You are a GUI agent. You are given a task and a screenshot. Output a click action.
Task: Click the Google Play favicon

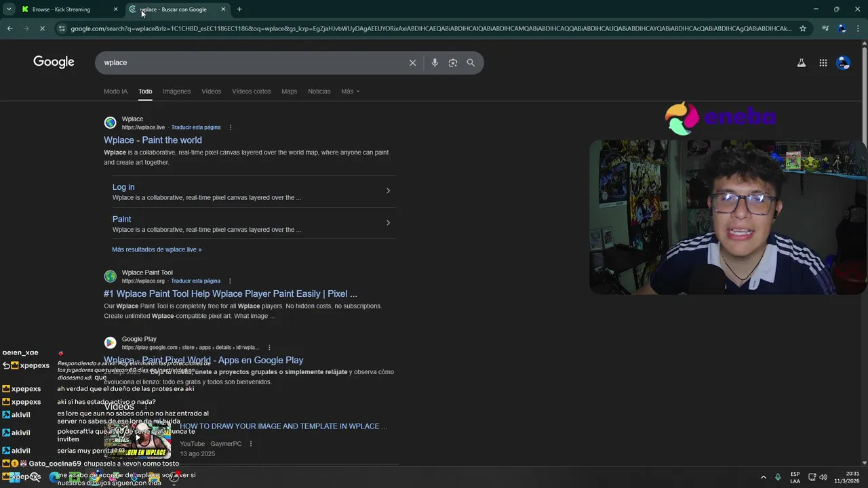pyautogui.click(x=110, y=343)
